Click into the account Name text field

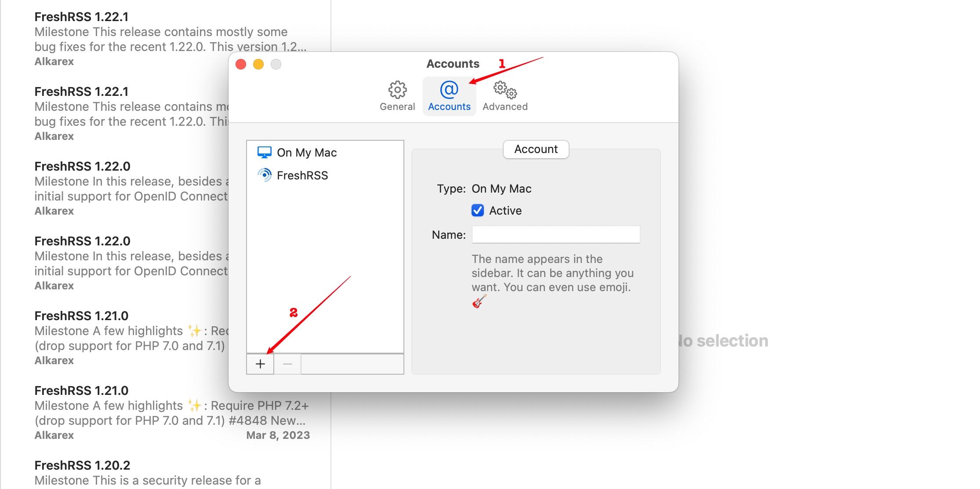(555, 234)
